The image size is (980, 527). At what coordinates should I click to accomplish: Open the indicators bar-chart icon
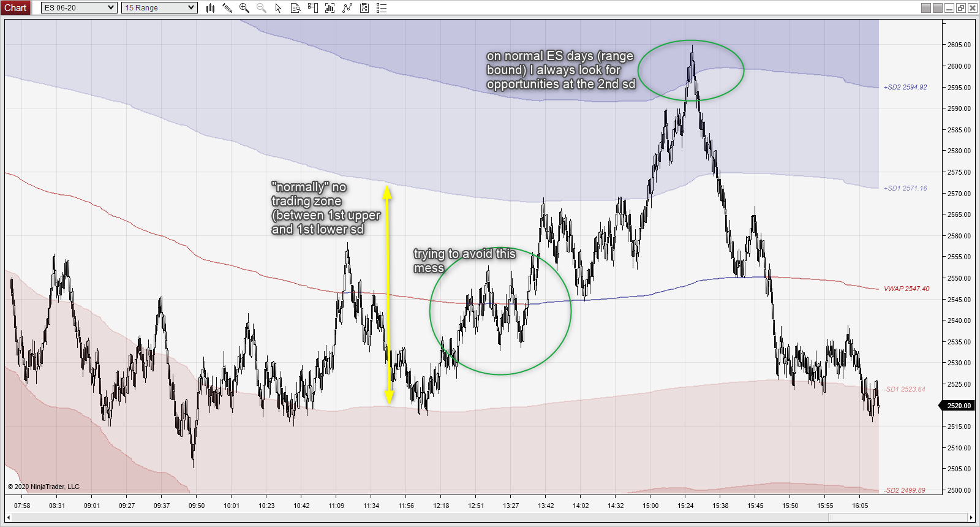coord(330,8)
